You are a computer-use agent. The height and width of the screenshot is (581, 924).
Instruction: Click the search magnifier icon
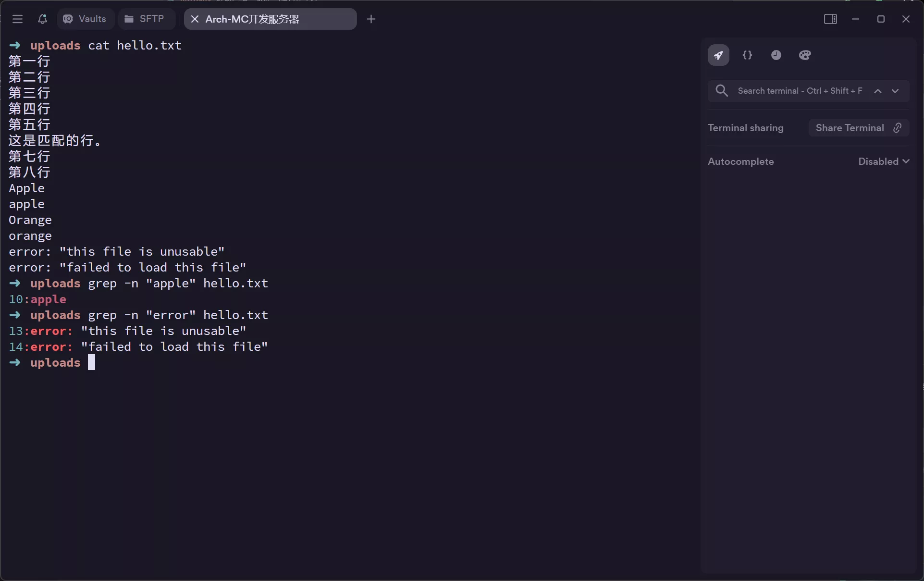click(x=721, y=91)
